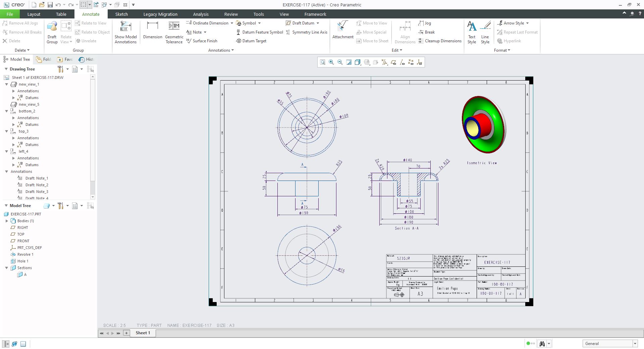The image size is (644, 349).
Task: Expand Datums under top_3
Action: 13,145
